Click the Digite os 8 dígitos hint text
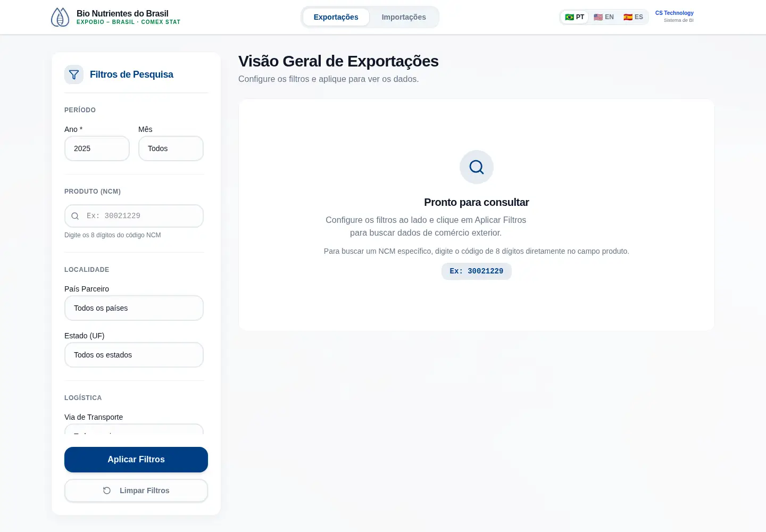 112,235
